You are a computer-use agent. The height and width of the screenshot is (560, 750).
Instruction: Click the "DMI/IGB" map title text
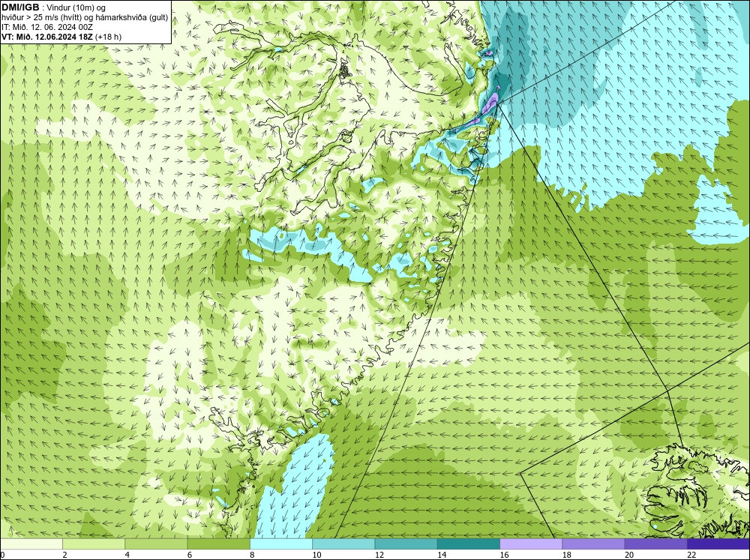(x=20, y=7)
